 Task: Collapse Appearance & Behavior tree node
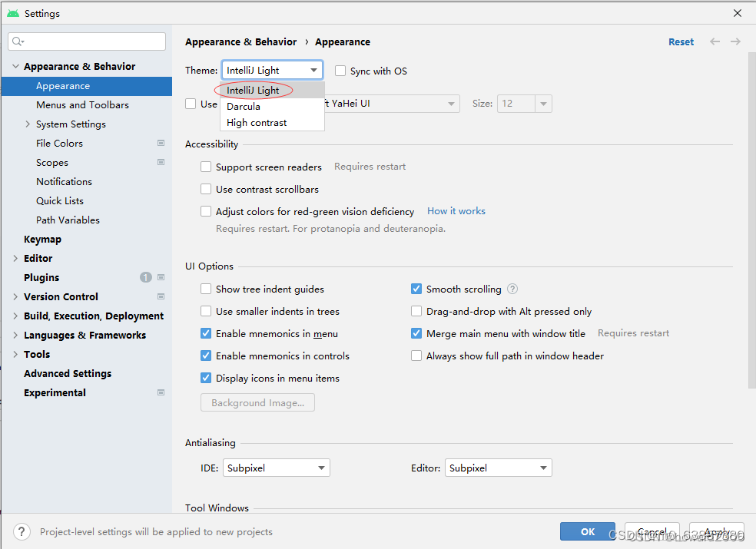click(x=15, y=66)
